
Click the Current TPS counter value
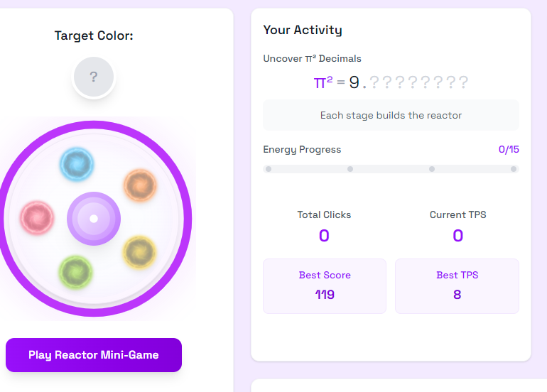coord(457,236)
